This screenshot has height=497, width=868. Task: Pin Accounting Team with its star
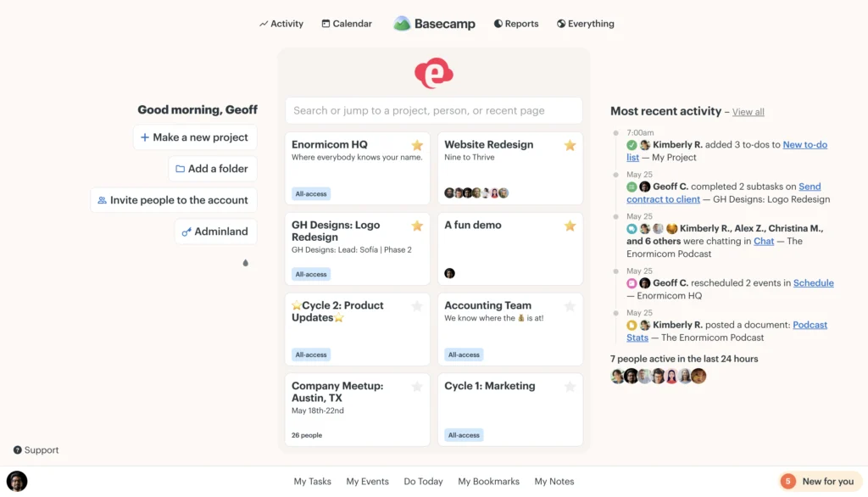click(x=570, y=306)
